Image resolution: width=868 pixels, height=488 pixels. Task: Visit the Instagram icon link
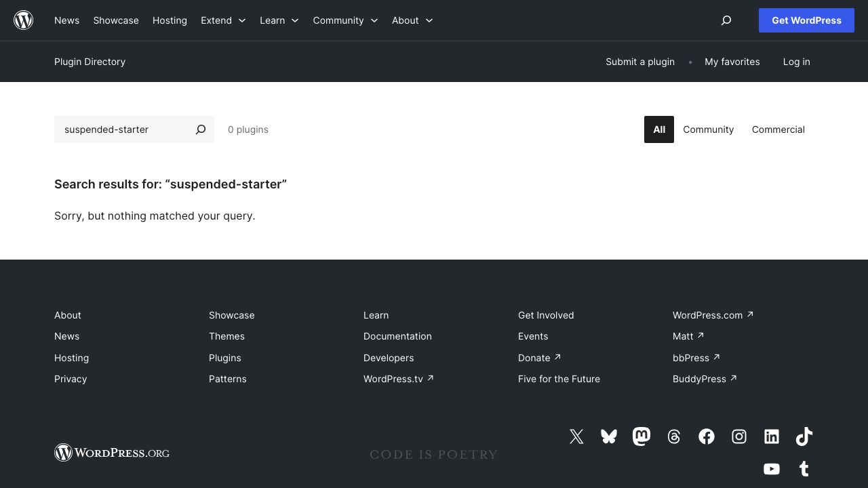739,436
